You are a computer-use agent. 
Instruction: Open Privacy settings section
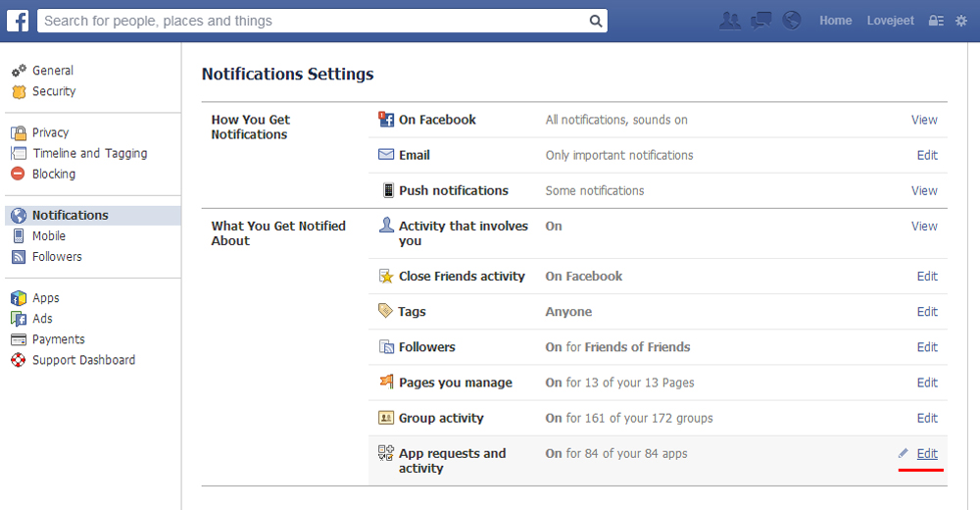[x=51, y=132]
